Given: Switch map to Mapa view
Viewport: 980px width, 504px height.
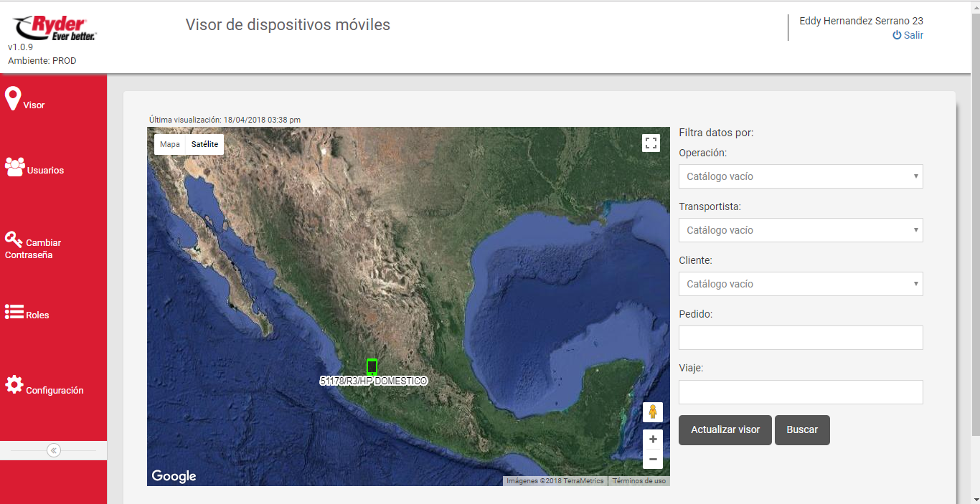Looking at the screenshot, I should 170,144.
